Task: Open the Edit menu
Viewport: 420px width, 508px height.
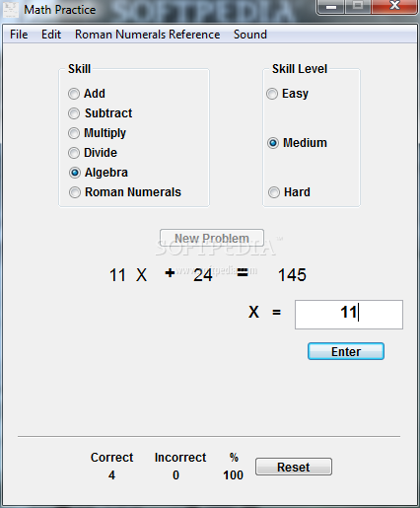Action: coord(51,35)
